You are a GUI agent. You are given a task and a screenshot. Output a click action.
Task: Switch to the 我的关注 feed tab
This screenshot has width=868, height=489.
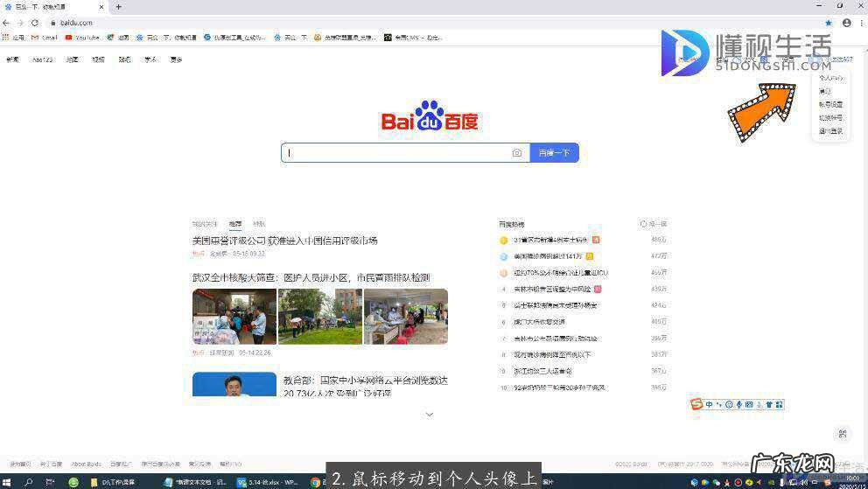(x=204, y=224)
